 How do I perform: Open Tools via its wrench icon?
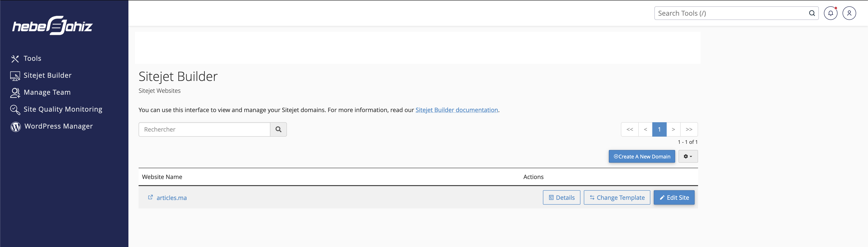pos(15,59)
